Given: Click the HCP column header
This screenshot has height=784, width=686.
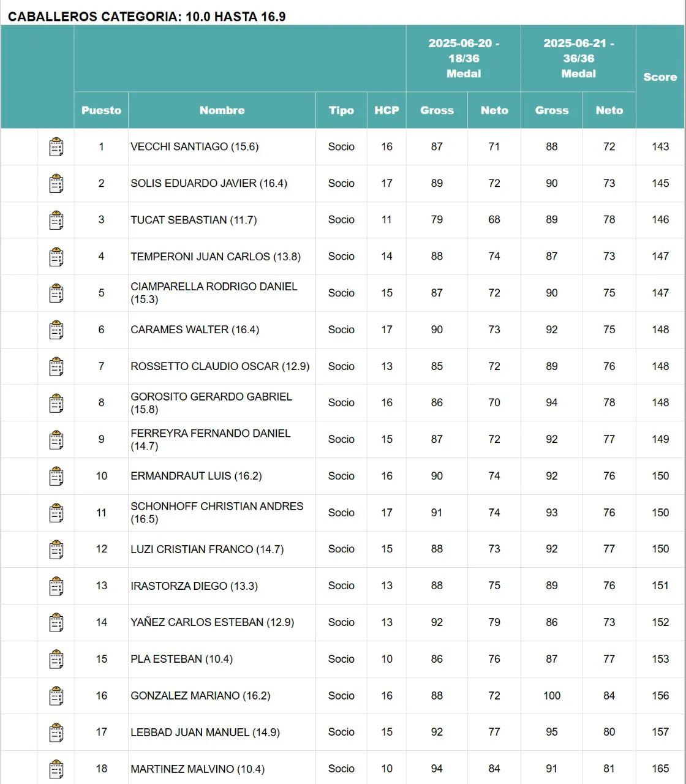Looking at the screenshot, I should pyautogui.click(x=386, y=110).
